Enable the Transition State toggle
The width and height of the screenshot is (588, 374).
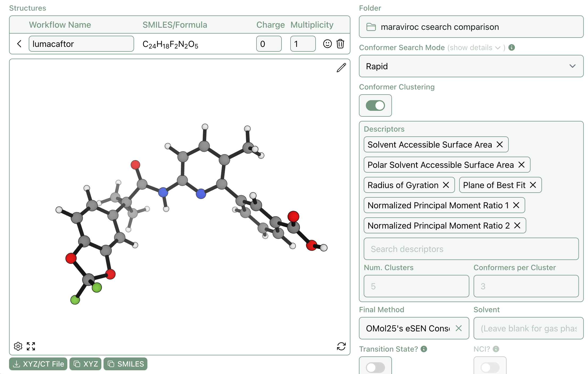[375, 367]
